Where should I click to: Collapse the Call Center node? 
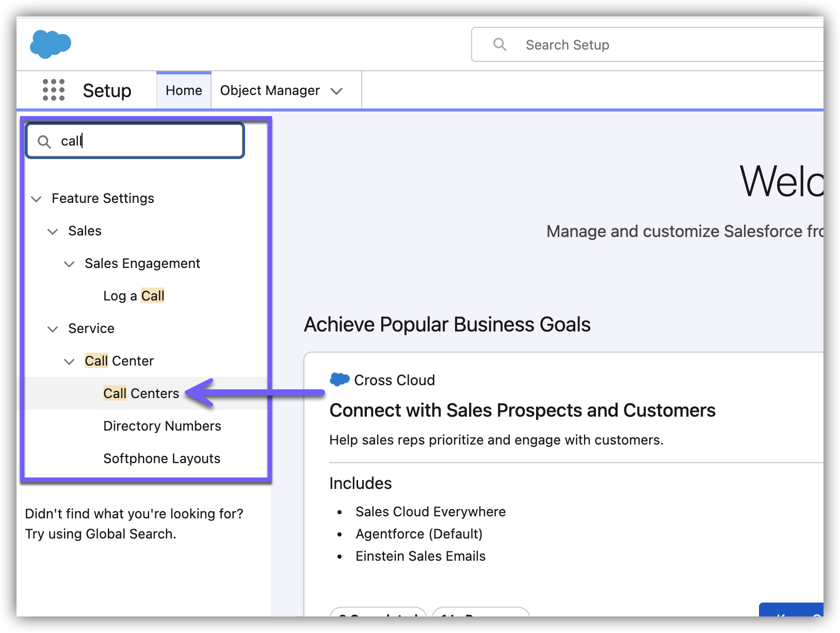click(x=69, y=361)
